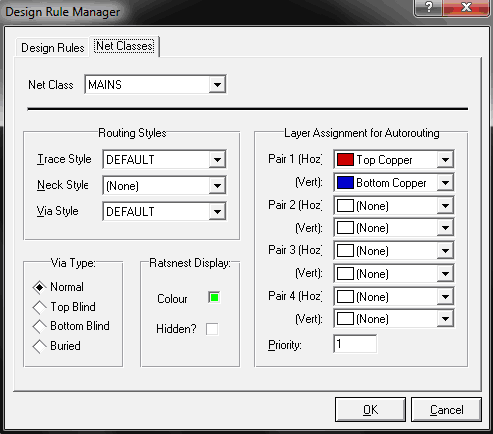The image size is (493, 434).
Task: Expand the Trace Style dropdown arrow
Action: (217, 159)
